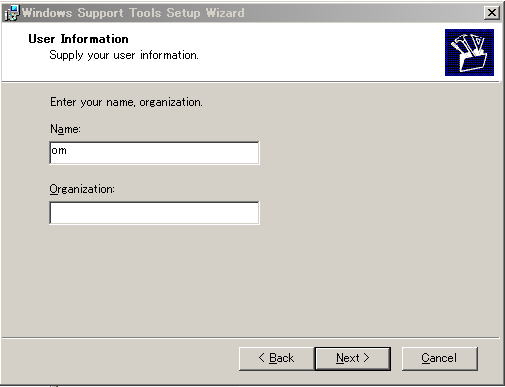Click the installer icon in the title bar
Image resolution: width=505 pixels, height=387 pixels.
pos(12,13)
